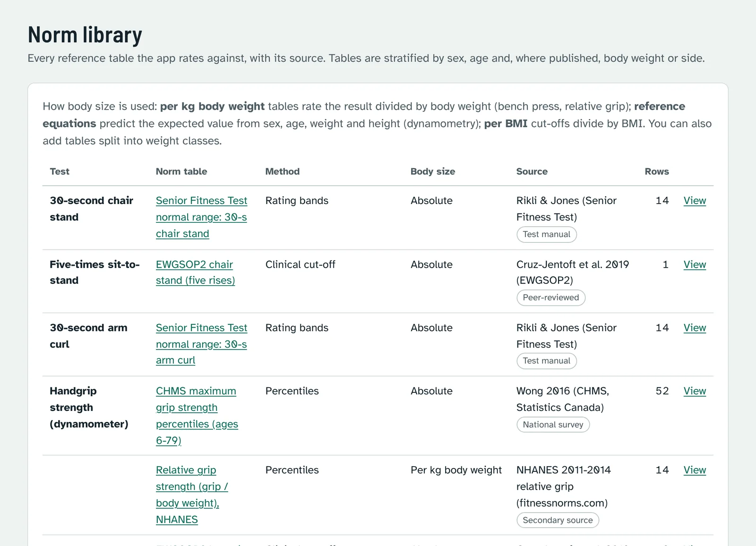Click View for NHANES relative grip row
This screenshot has height=546, width=756.
tap(695, 470)
